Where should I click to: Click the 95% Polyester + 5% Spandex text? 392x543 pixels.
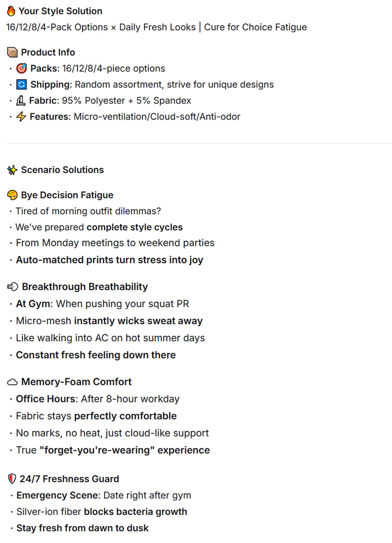tap(126, 101)
